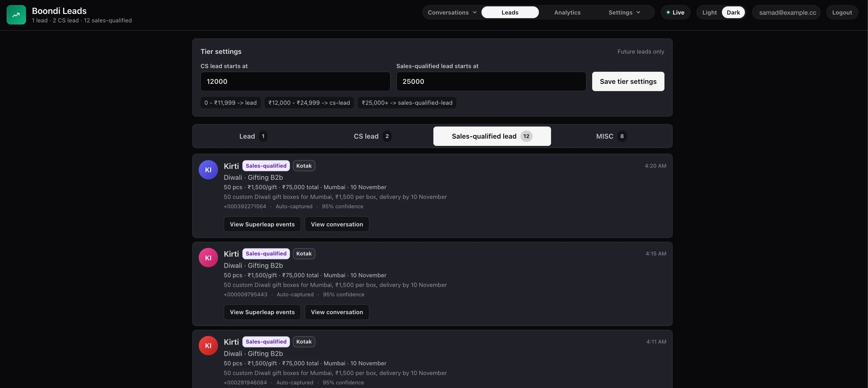The height and width of the screenshot is (388, 868).
Task: Focus the CS lead starts at field
Action: point(295,81)
